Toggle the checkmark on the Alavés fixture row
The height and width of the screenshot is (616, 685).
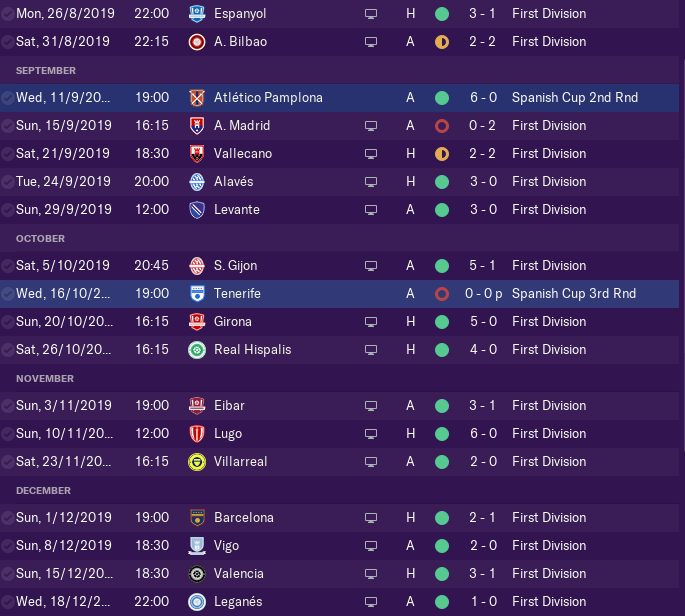[8, 182]
